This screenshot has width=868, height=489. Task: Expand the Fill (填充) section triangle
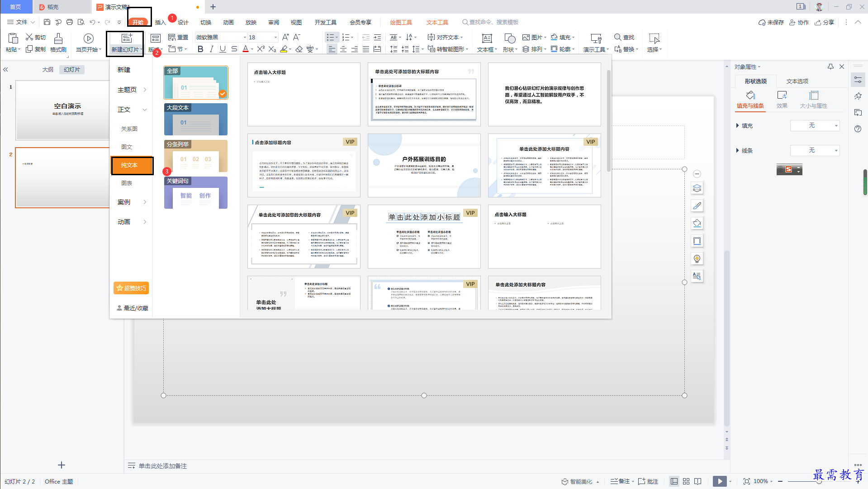(x=737, y=125)
